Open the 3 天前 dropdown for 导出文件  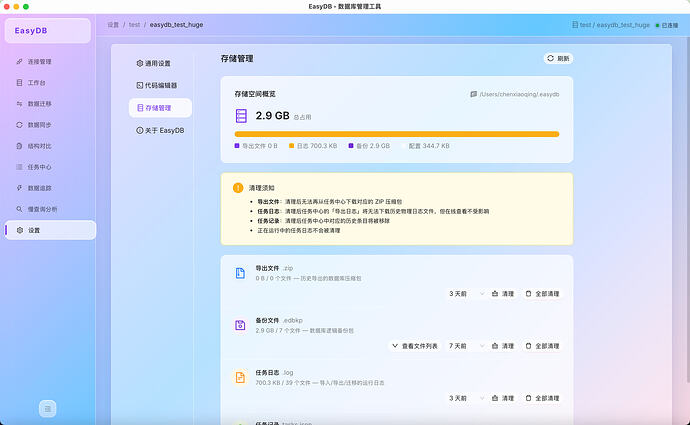click(466, 293)
